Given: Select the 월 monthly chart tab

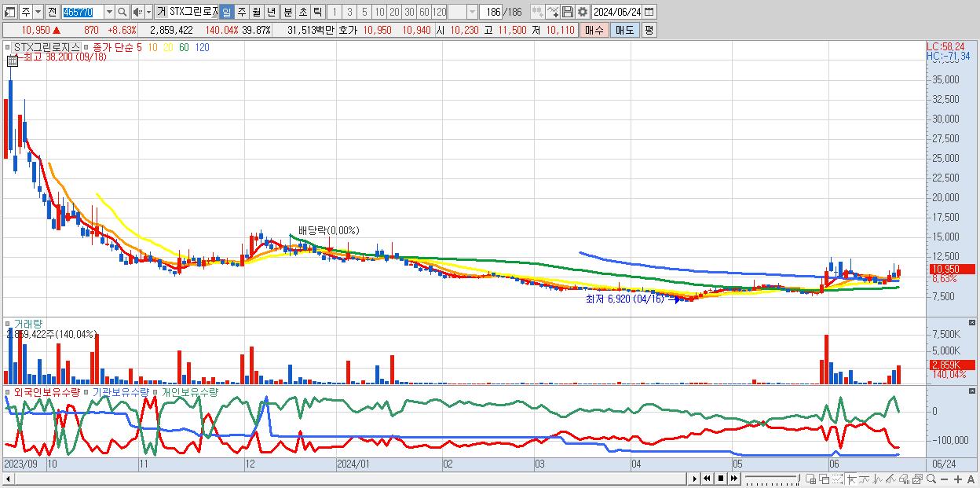Looking at the screenshot, I should [256, 12].
